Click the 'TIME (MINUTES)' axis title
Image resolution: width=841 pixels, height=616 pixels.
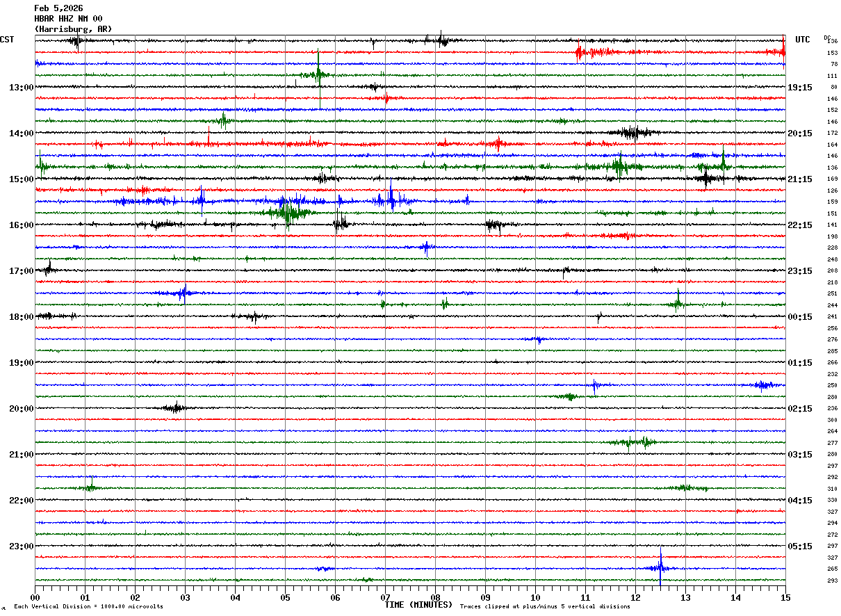coord(418,605)
